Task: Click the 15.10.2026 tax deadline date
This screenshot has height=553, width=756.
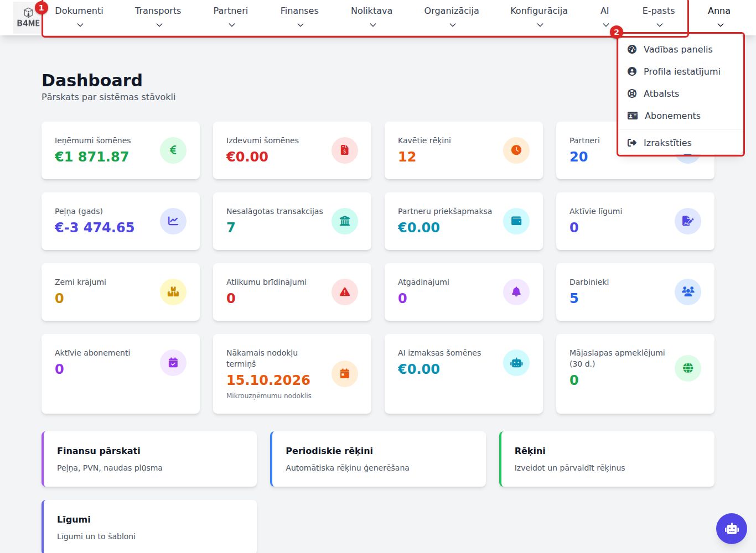Action: tap(268, 380)
